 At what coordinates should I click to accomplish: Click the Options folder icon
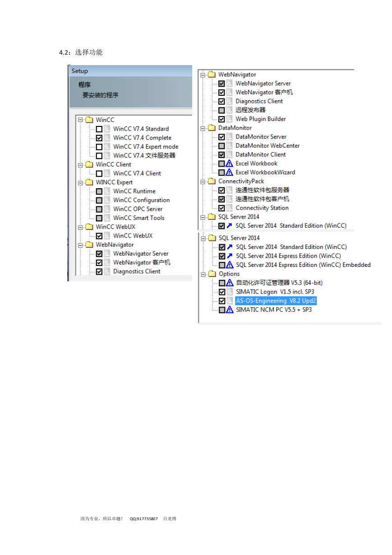(x=212, y=274)
